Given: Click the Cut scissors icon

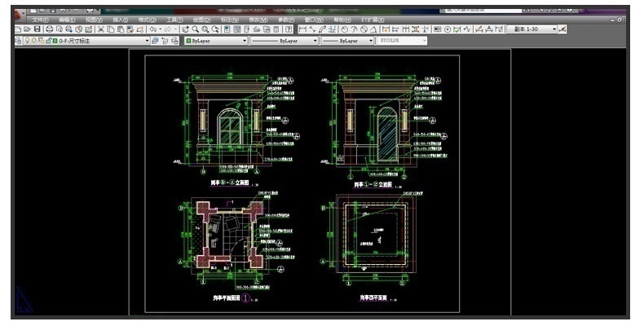Looking at the screenshot, I should point(101,29).
